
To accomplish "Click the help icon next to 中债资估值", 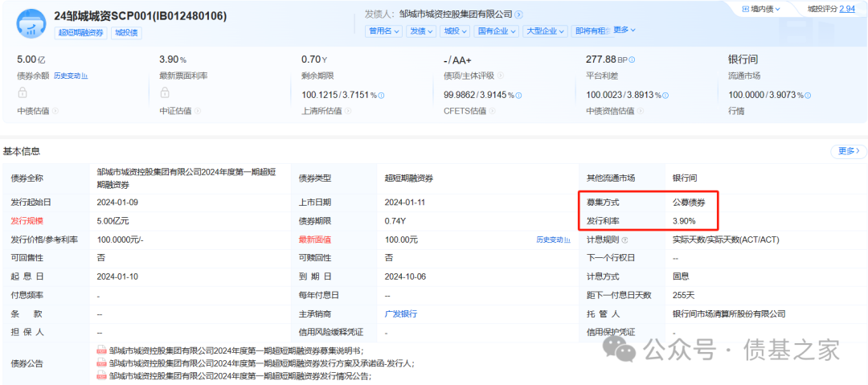I will (x=641, y=112).
